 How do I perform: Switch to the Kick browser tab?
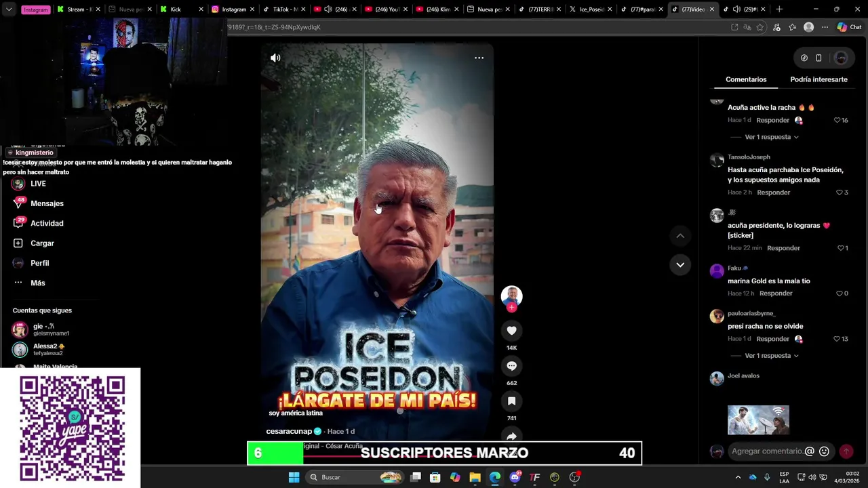[x=181, y=9]
